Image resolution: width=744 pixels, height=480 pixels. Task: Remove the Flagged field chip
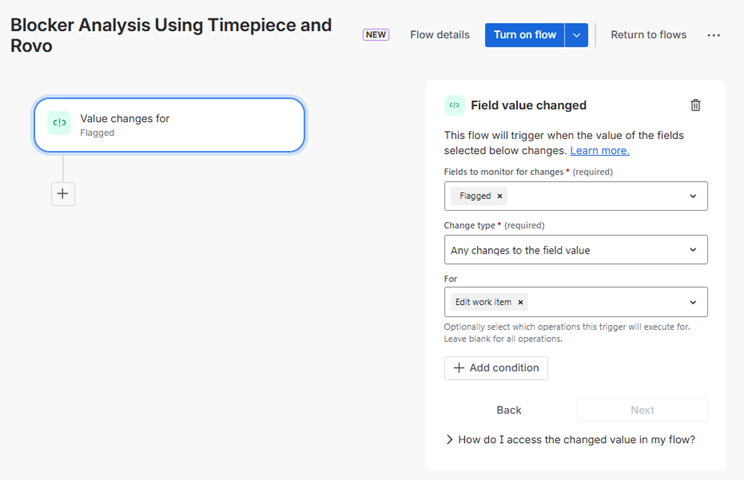[x=500, y=196]
